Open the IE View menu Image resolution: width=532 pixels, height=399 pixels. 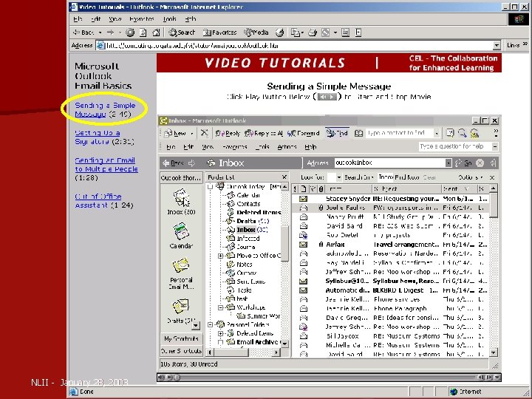pos(115,19)
